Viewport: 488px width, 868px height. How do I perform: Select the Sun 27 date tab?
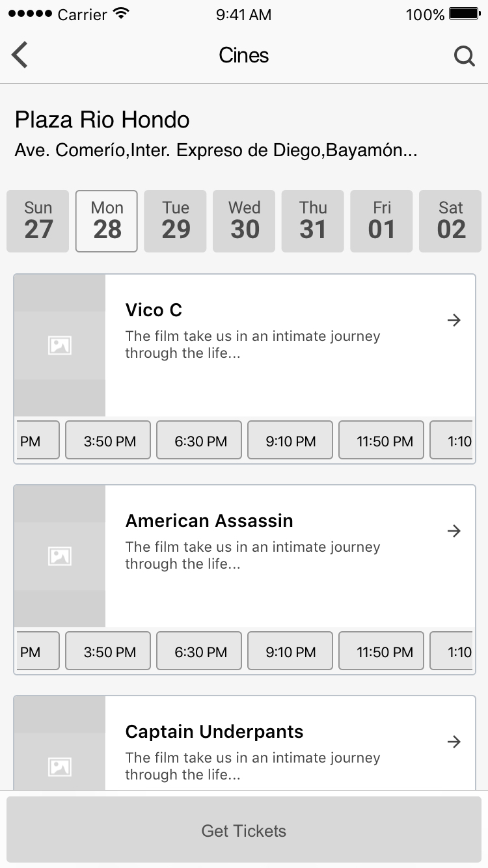click(x=37, y=221)
